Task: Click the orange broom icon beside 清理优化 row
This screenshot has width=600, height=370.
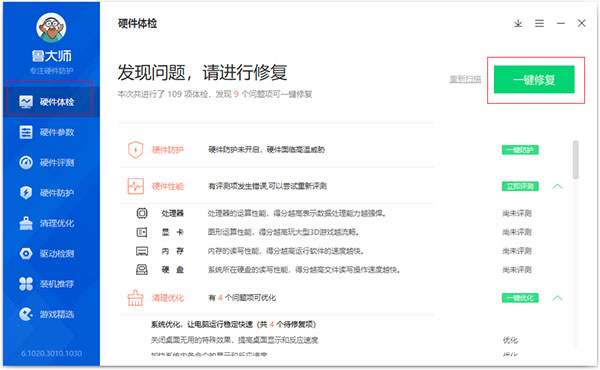Action: coord(135,298)
